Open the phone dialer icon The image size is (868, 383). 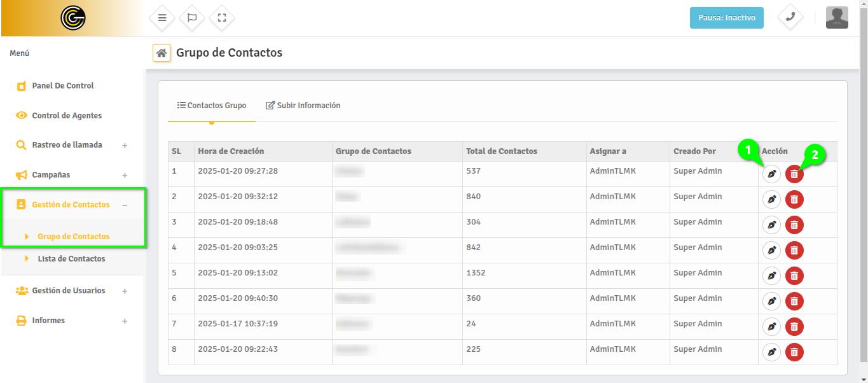(790, 17)
